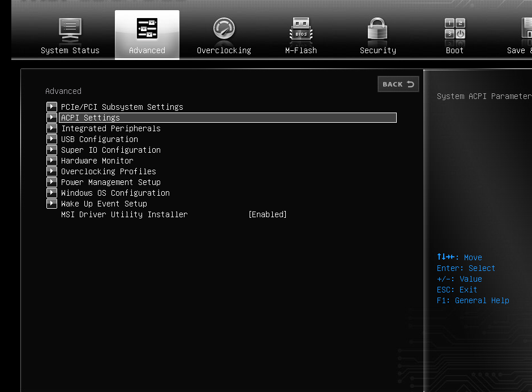Click the BACK button

398,84
